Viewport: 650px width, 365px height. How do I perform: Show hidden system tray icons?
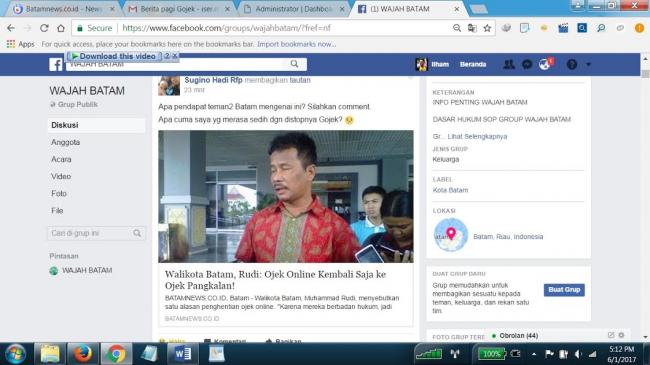click(534, 354)
